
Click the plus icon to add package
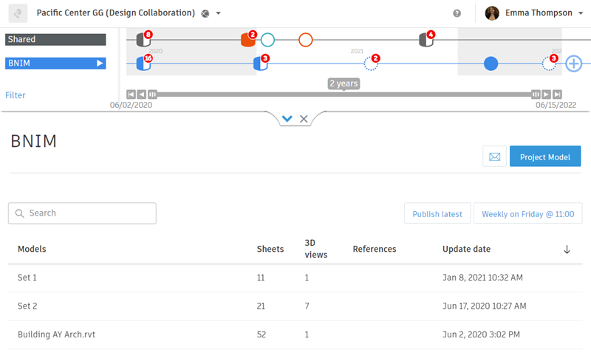(x=573, y=64)
